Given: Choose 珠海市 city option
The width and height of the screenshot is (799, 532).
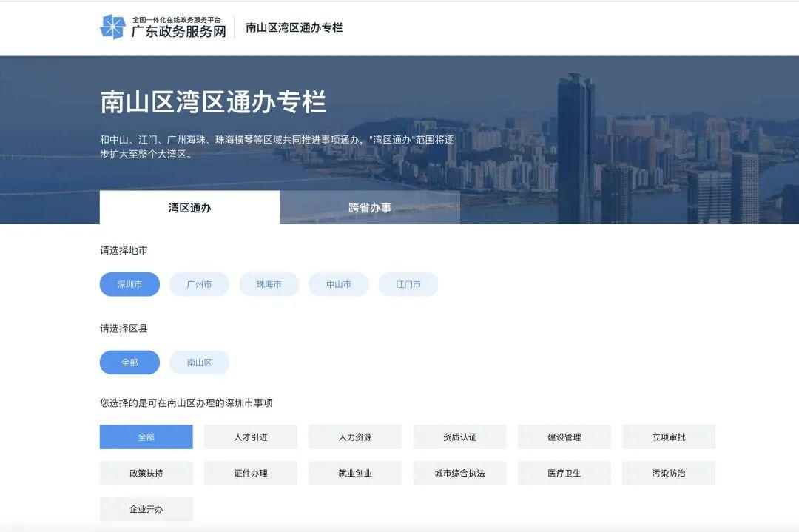Looking at the screenshot, I should (269, 284).
